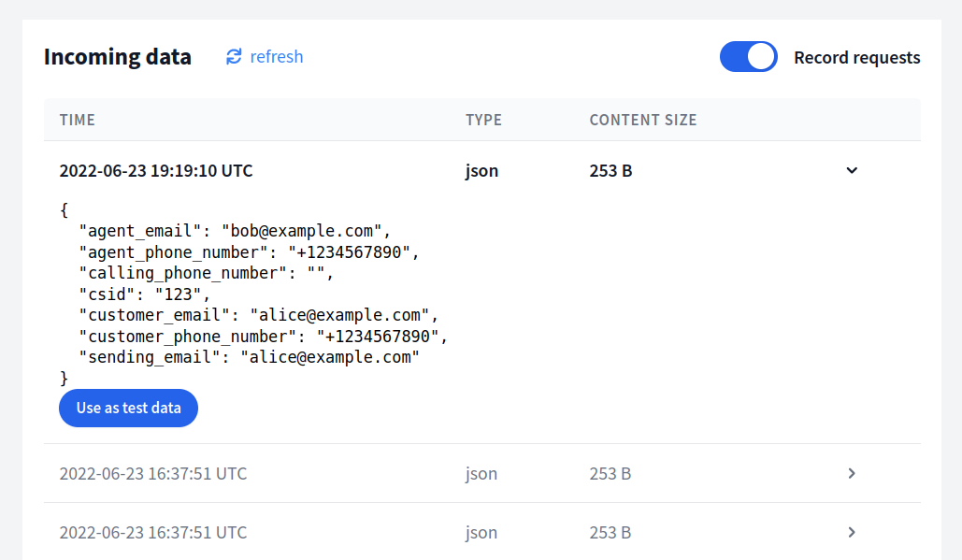962x560 pixels.
Task: Expand the first 16:37:51 UTC request
Action: click(x=852, y=474)
